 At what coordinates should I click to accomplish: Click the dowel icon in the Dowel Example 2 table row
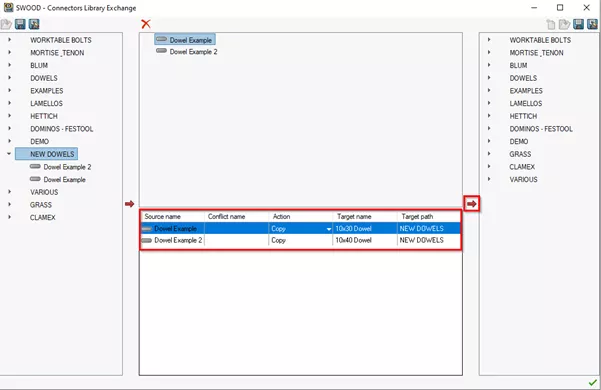click(147, 241)
